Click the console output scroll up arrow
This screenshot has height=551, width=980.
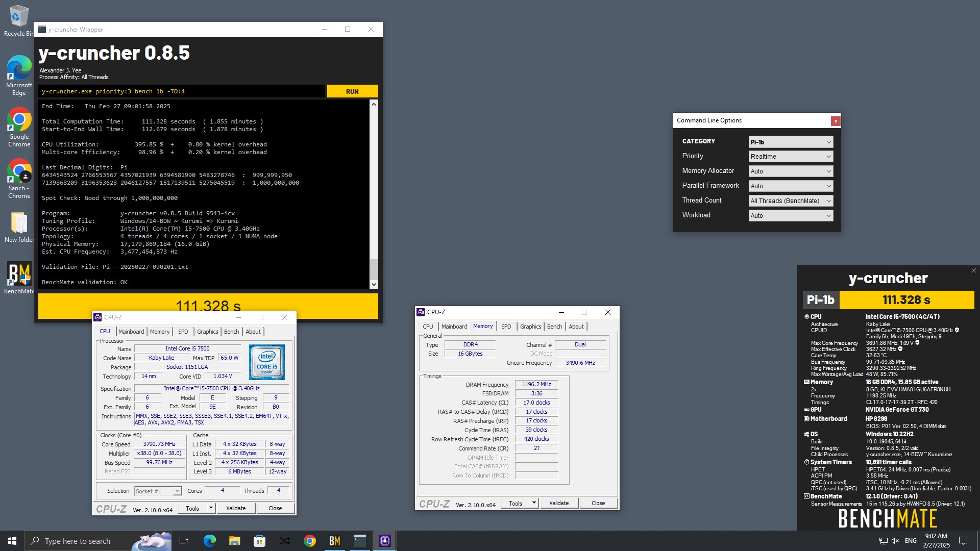tap(374, 104)
